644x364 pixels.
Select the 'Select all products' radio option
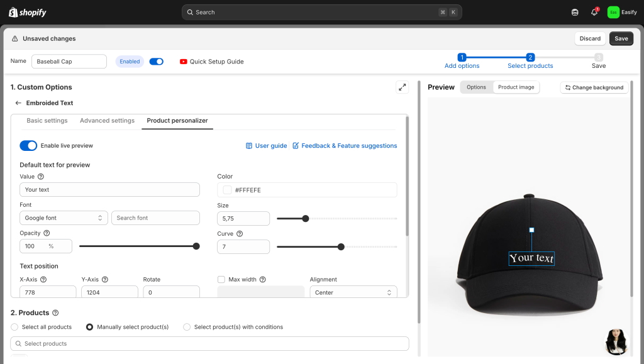click(15, 327)
